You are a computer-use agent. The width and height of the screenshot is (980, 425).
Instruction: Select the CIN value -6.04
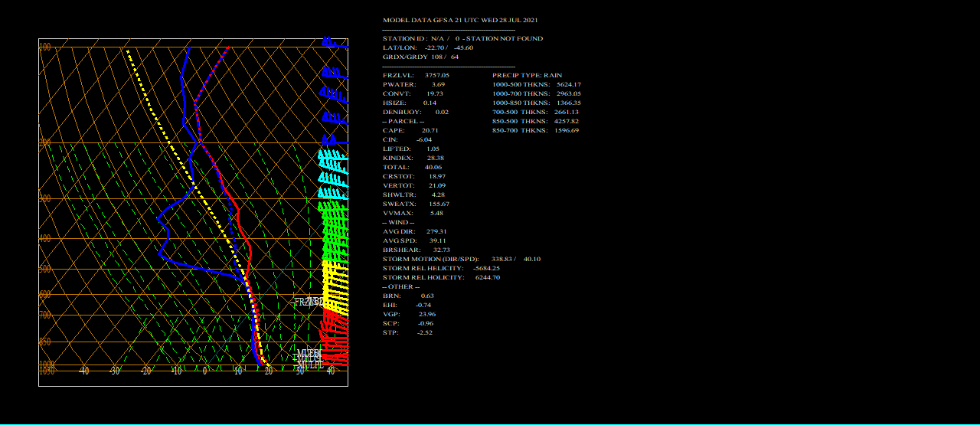pyautogui.click(x=424, y=139)
